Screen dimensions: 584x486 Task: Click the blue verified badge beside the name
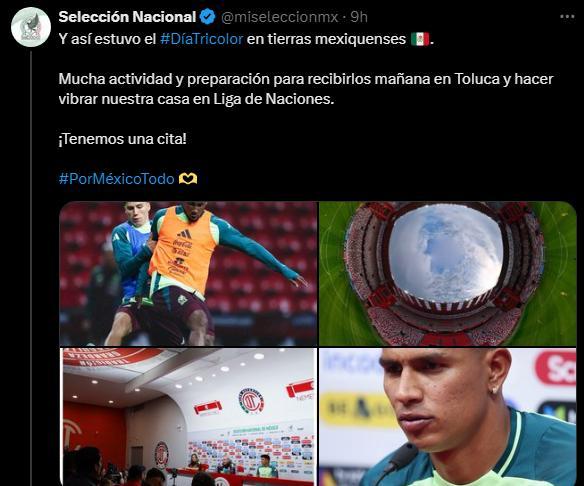(208, 17)
